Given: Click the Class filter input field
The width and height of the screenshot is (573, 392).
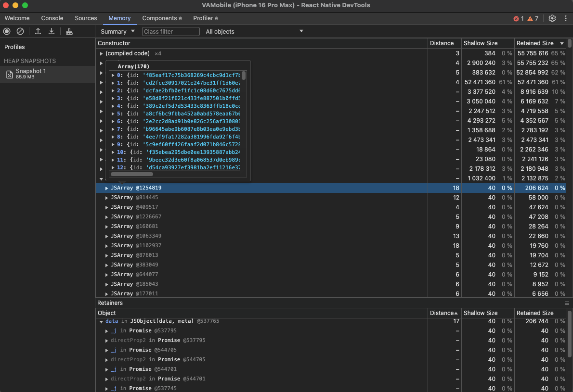Looking at the screenshot, I should 171,31.
